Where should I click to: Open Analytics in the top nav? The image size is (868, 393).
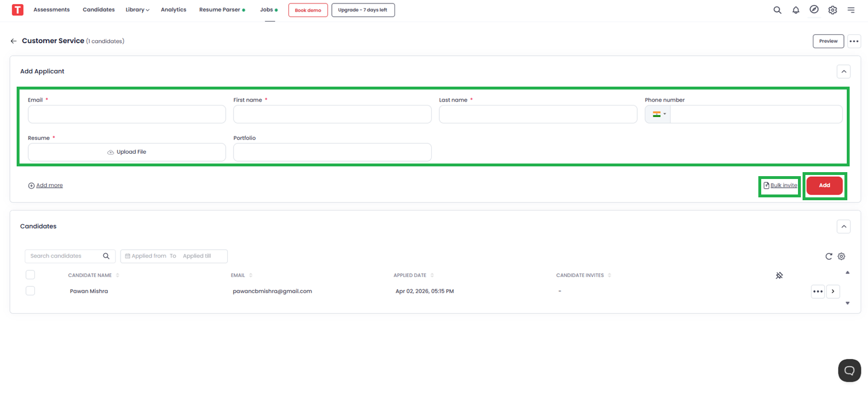[173, 10]
